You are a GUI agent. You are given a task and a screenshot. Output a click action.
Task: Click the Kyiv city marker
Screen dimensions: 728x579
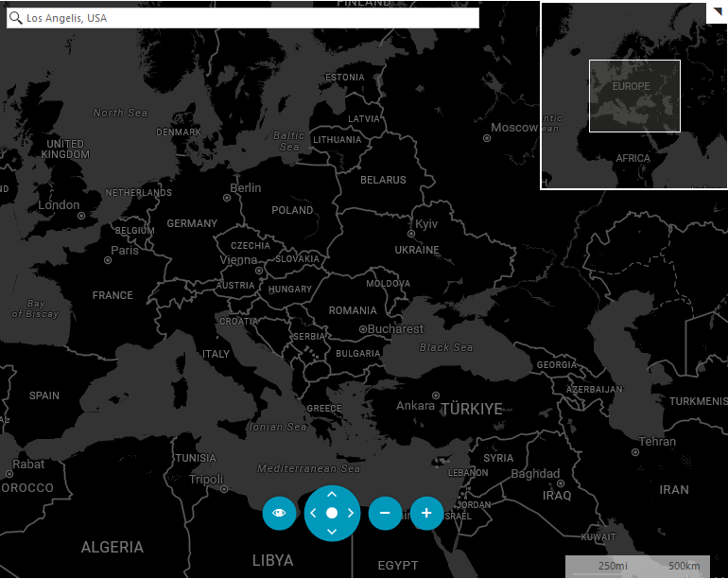(x=411, y=234)
